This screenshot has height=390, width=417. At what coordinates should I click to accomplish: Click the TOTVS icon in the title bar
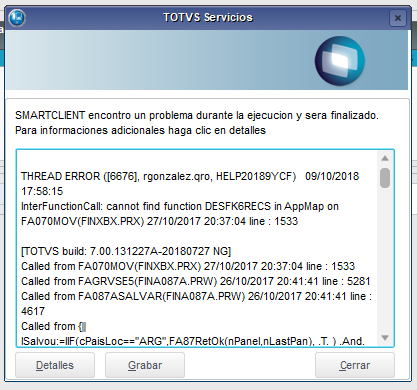point(17,18)
